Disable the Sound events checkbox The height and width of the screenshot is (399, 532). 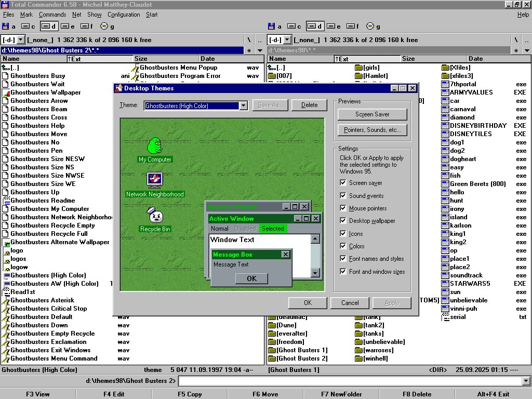[343, 196]
